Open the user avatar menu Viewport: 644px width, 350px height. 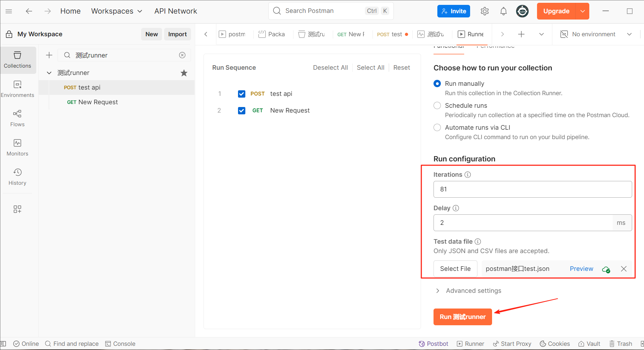pos(522,11)
